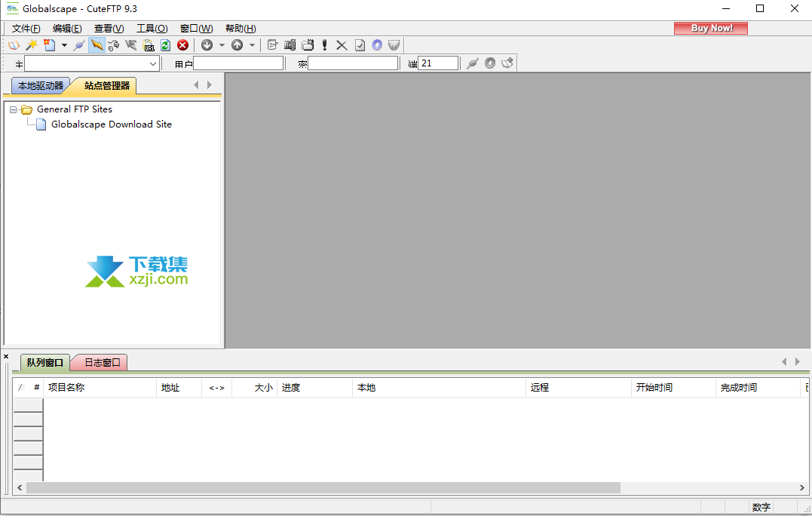Select the 站点管理器 tab

pos(106,85)
